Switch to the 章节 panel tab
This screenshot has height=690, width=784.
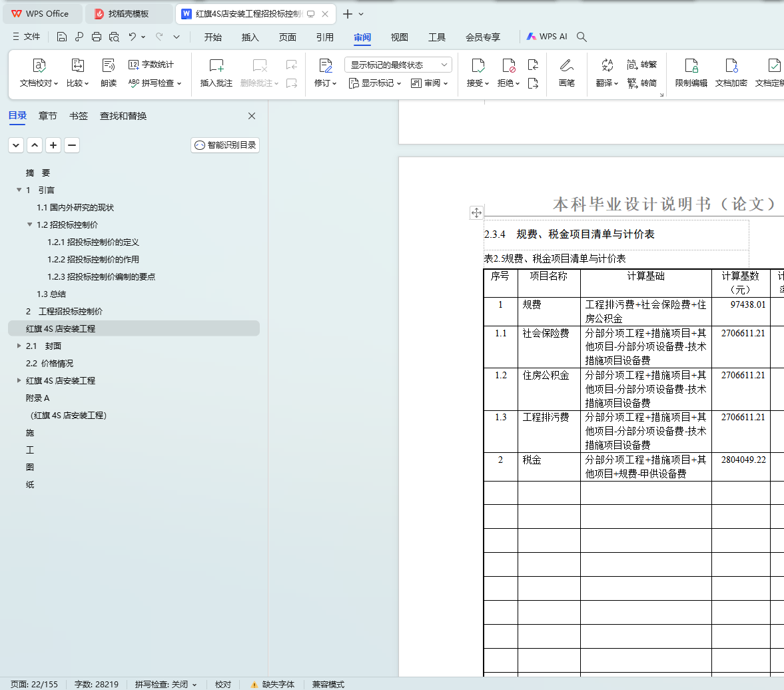point(48,116)
